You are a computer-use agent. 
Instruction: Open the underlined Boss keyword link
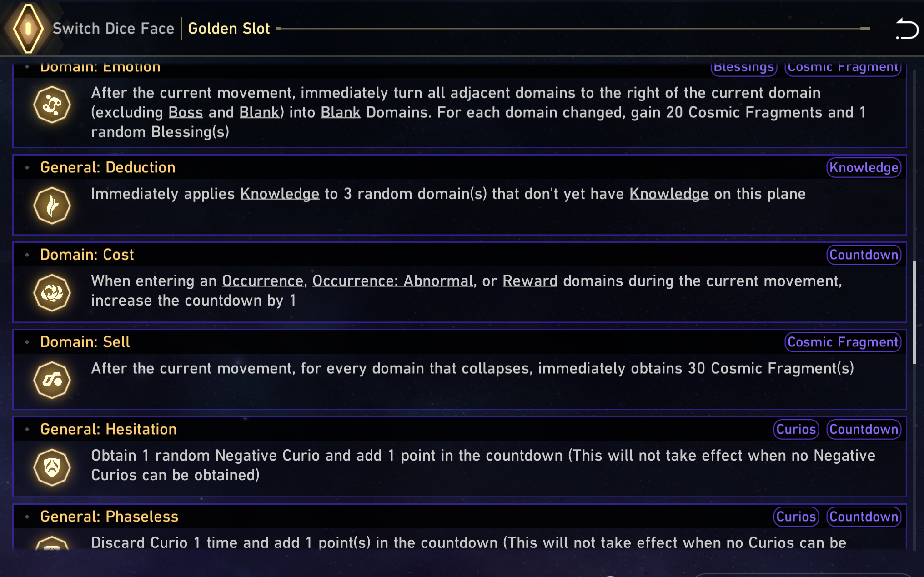(186, 113)
